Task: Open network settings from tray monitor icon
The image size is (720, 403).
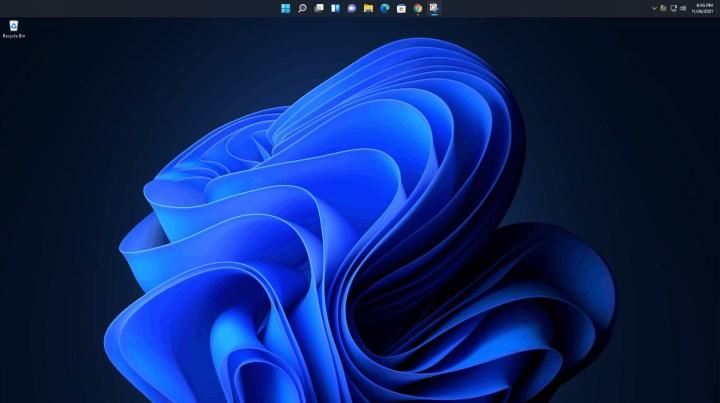Action: [x=673, y=8]
